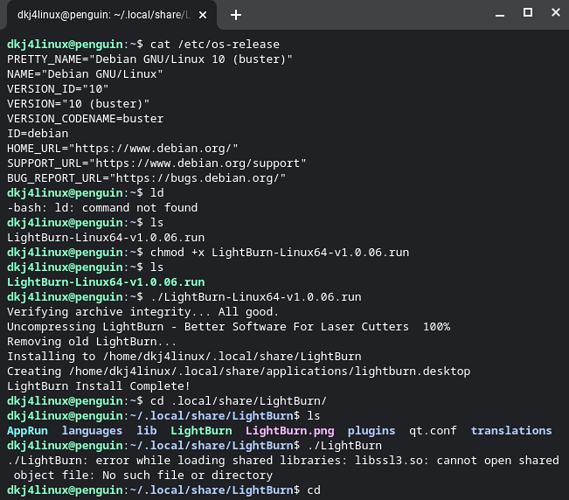The width and height of the screenshot is (569, 500).
Task: Click AppRun in the ls output
Action: point(28,431)
